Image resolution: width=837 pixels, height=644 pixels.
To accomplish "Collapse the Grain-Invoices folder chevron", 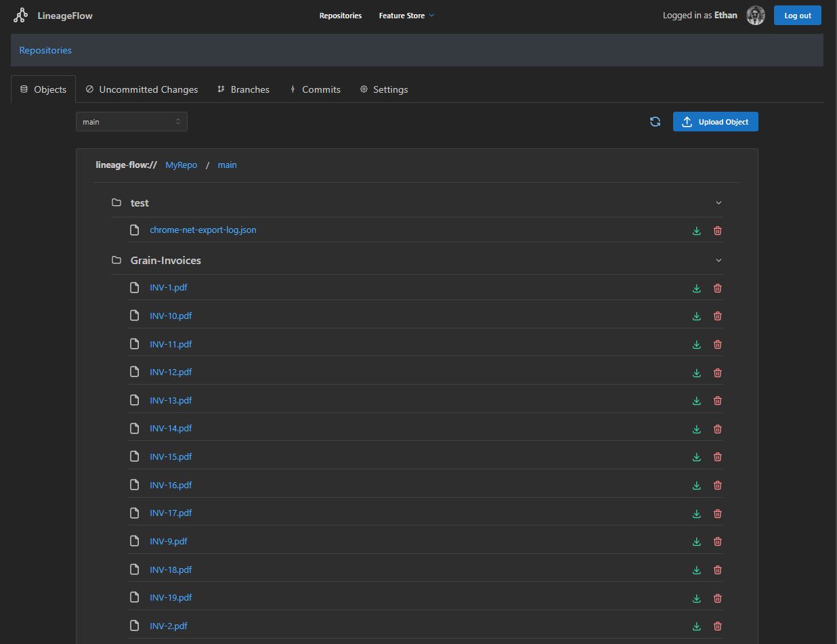I will pos(718,261).
